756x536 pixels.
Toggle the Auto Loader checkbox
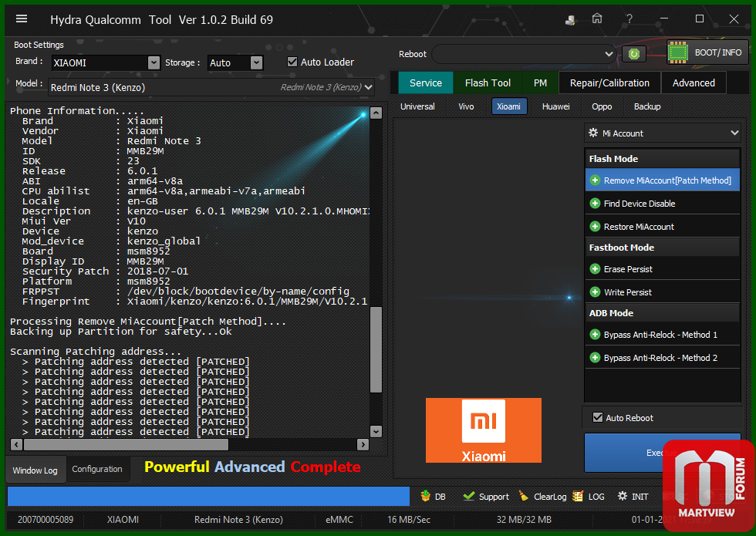pyautogui.click(x=292, y=62)
